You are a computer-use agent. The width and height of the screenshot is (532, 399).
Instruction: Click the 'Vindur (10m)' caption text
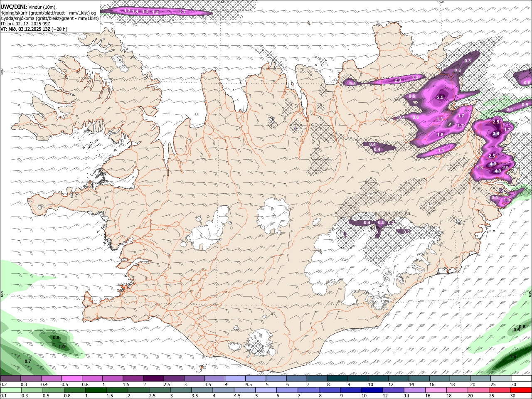point(42,7)
